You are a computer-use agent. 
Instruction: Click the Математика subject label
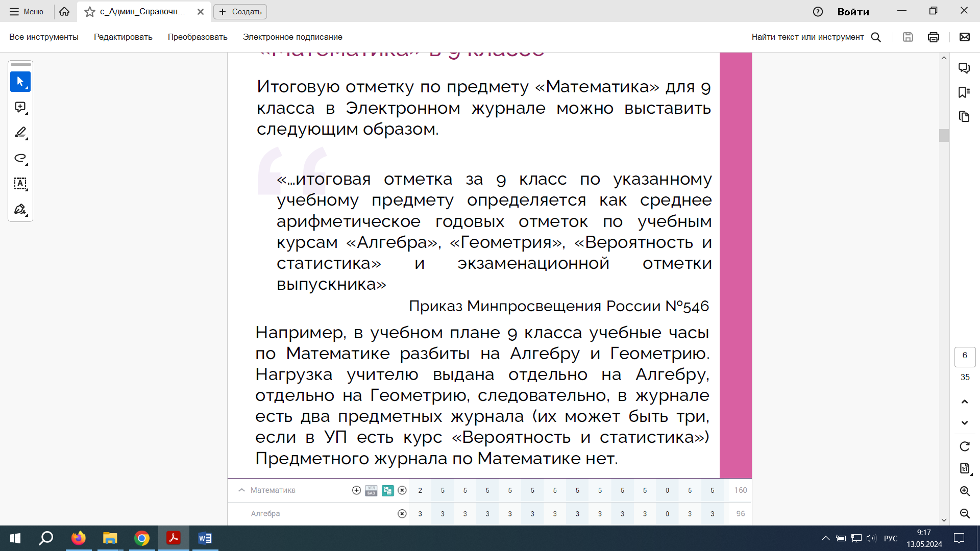pos(273,490)
